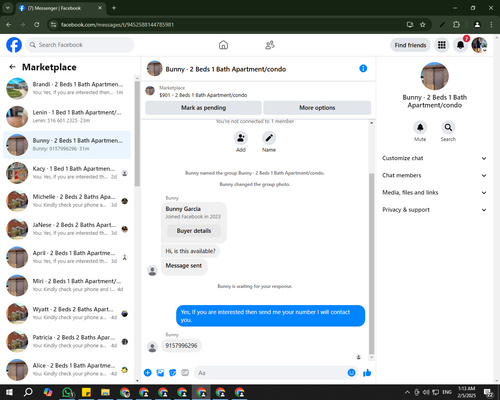Reload the page in the browser
Viewport: 500px width, 400px height.
pos(37,25)
